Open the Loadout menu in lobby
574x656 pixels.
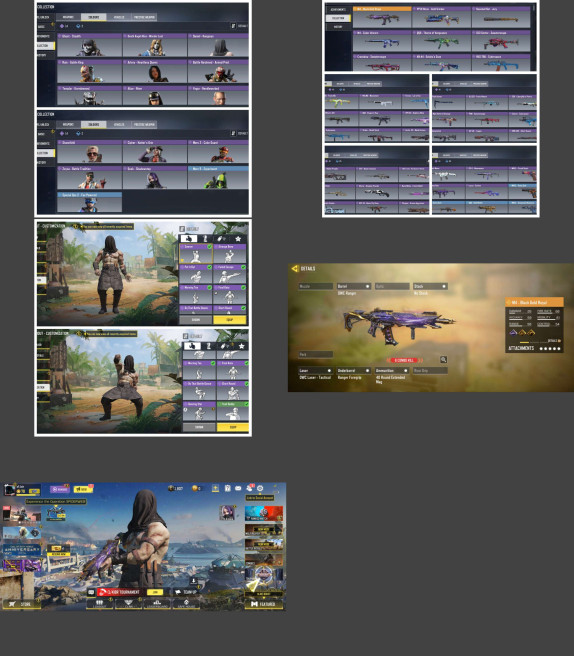point(100,604)
